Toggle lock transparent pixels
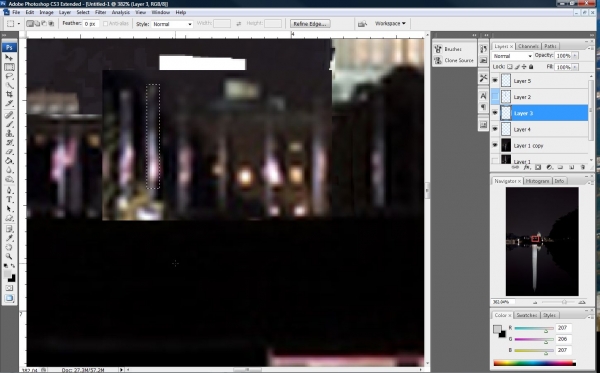 510,67
